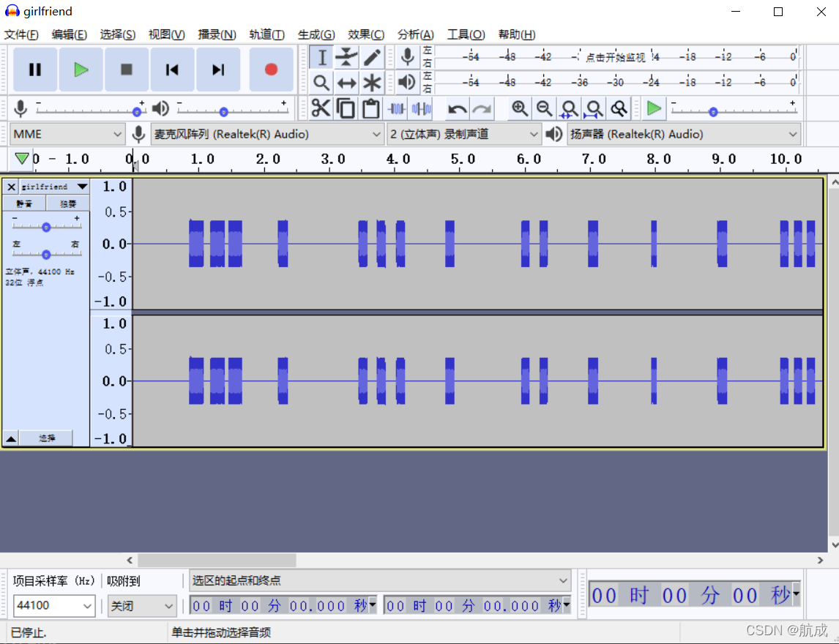Open the 生成(G) menu

pos(316,35)
